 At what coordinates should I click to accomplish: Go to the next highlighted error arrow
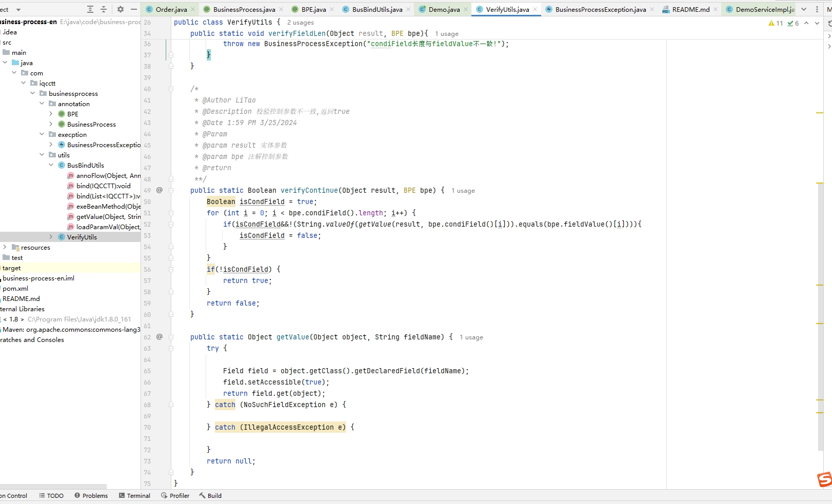point(817,23)
